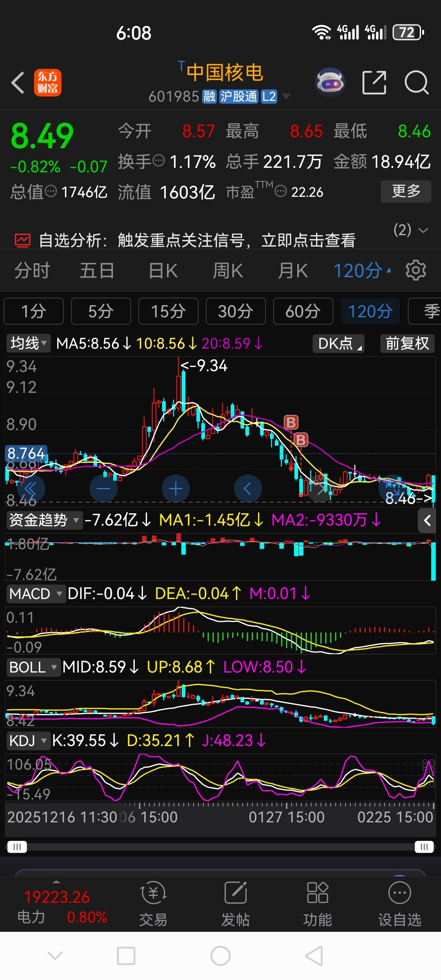Open KDJ indicator dropdown
Screen dimensions: 441x980
click(28, 741)
